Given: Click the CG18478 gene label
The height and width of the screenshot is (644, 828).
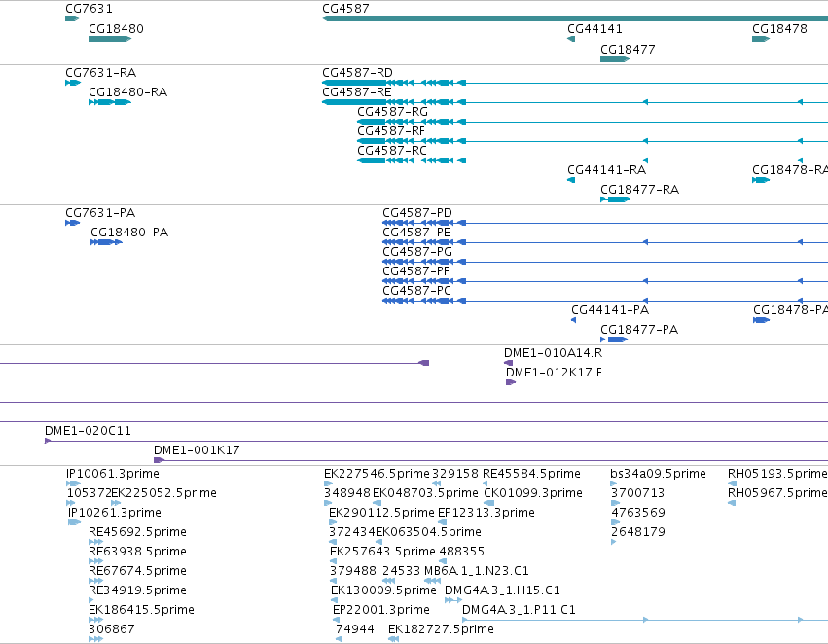Looking at the screenshot, I should tap(779, 29).
